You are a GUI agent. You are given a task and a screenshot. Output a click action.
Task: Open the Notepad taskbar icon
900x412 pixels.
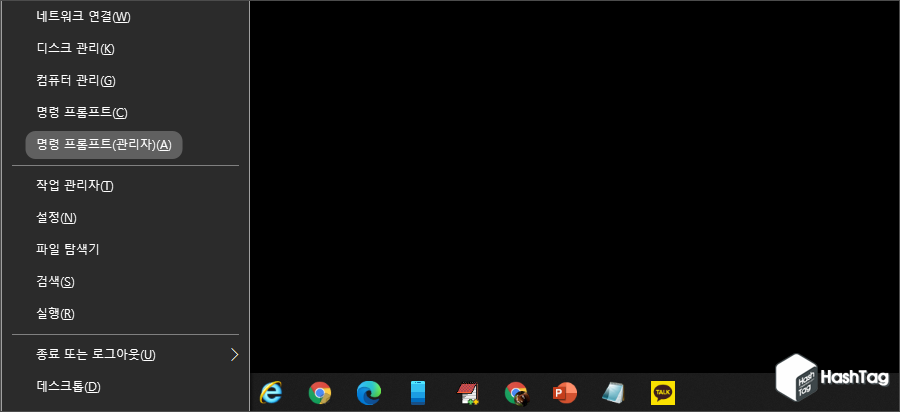click(x=614, y=393)
